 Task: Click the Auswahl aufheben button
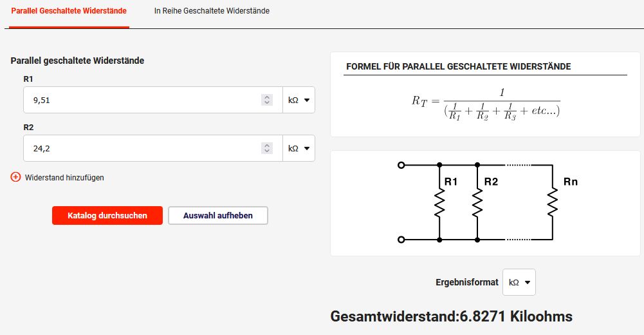tap(217, 216)
